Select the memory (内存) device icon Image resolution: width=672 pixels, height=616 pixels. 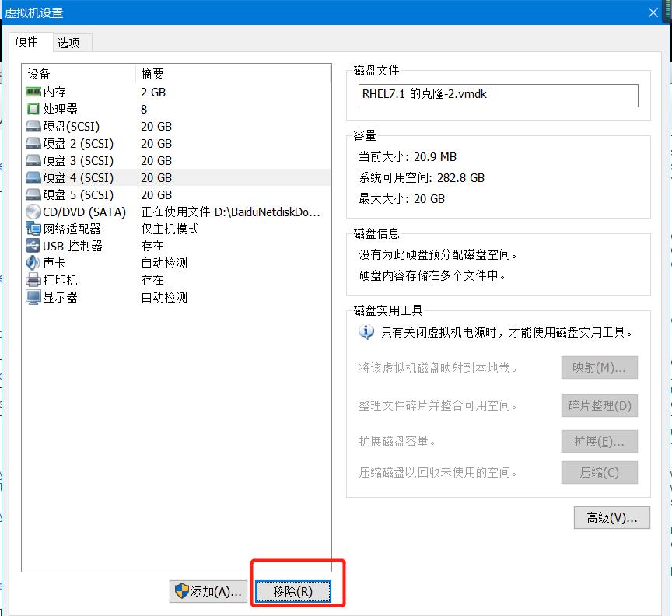[33, 92]
